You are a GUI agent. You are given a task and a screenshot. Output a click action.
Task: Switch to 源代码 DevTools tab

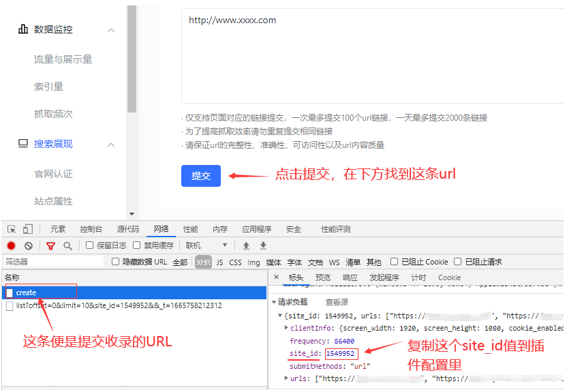point(127,229)
